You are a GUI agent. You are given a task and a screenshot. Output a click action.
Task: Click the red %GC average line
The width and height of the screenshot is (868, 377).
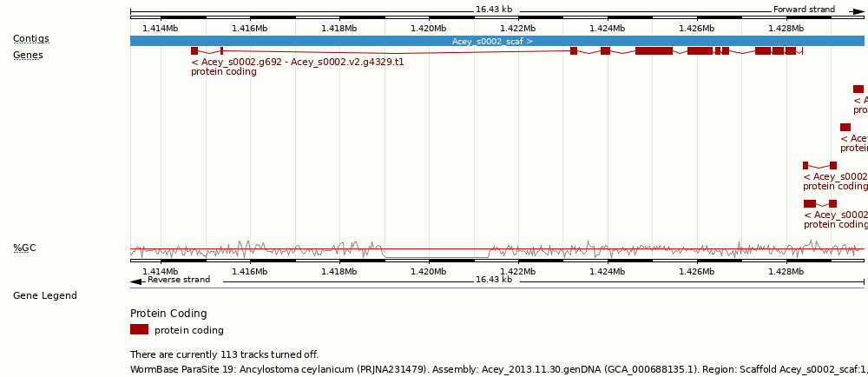coord(434,249)
